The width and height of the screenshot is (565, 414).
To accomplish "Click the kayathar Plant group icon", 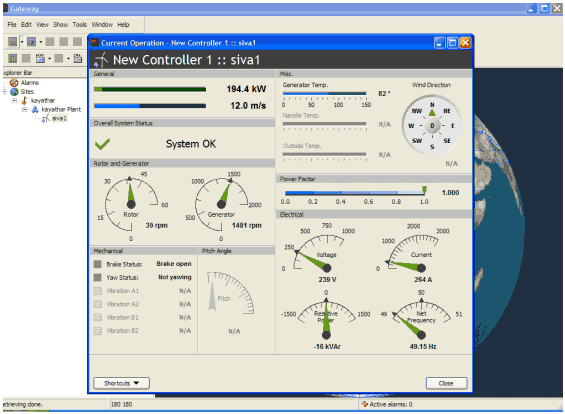I will 35,109.
